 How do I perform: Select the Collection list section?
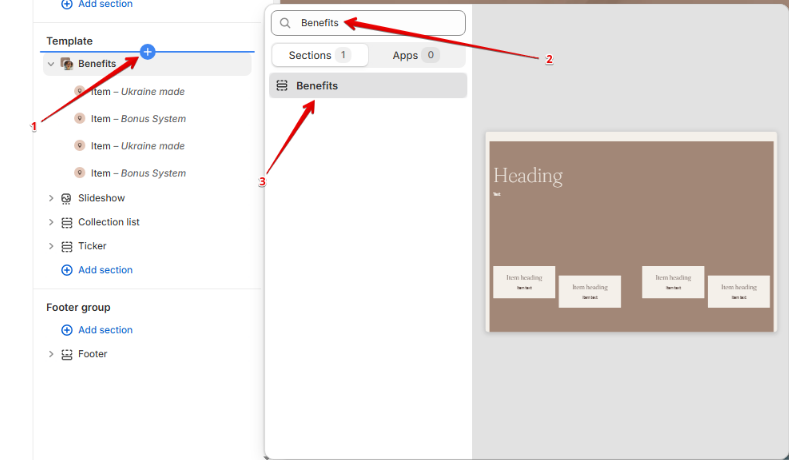tap(109, 222)
